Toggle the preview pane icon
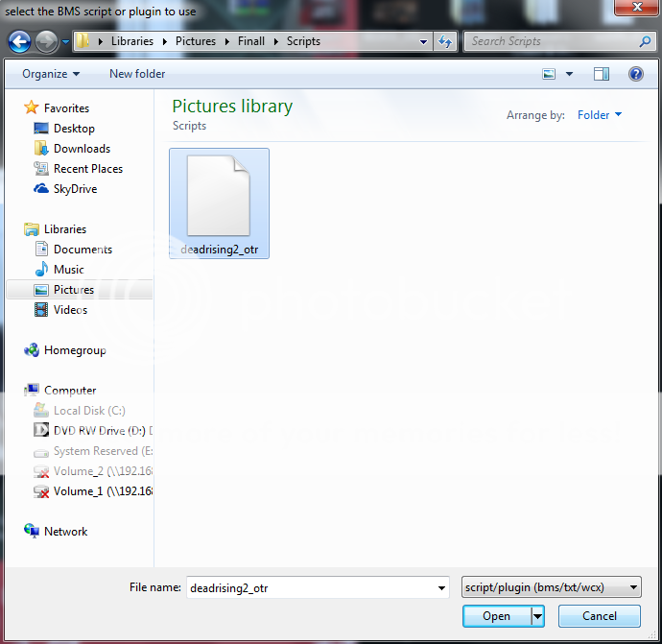Viewport: 662px width, 644px height. click(602, 74)
